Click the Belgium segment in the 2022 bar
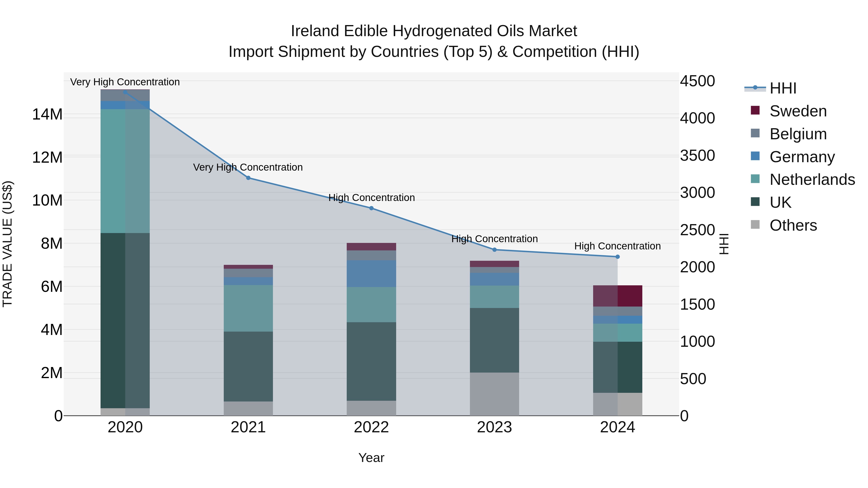 point(371,255)
